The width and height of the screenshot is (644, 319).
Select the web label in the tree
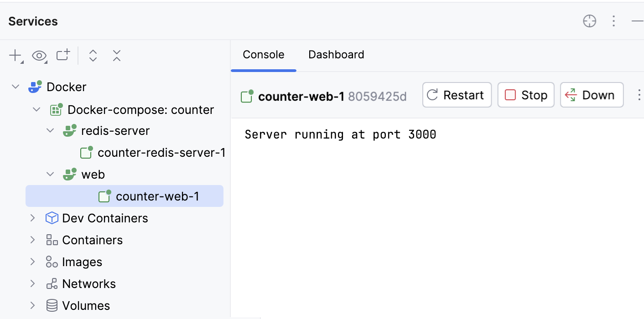pyautogui.click(x=93, y=175)
